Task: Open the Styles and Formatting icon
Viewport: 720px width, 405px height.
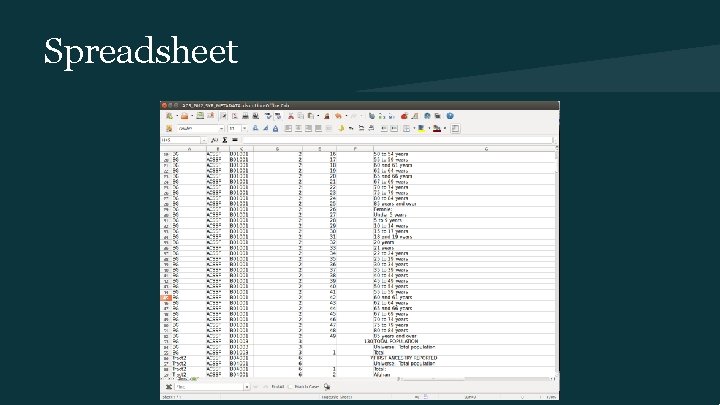Action: pos(169,129)
